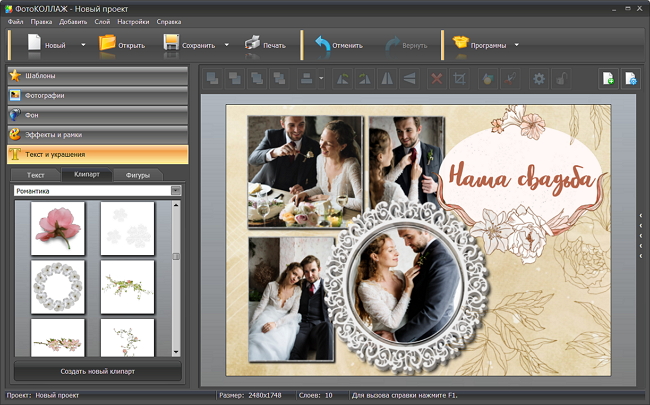Move the layer one level up

(x=257, y=78)
